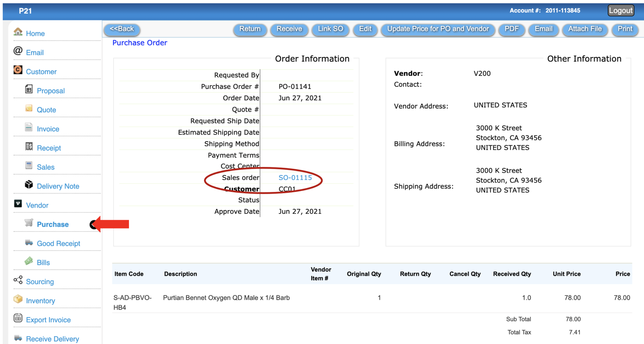The image size is (644, 344).
Task: Click the Inventory box icon
Action: pos(18,299)
